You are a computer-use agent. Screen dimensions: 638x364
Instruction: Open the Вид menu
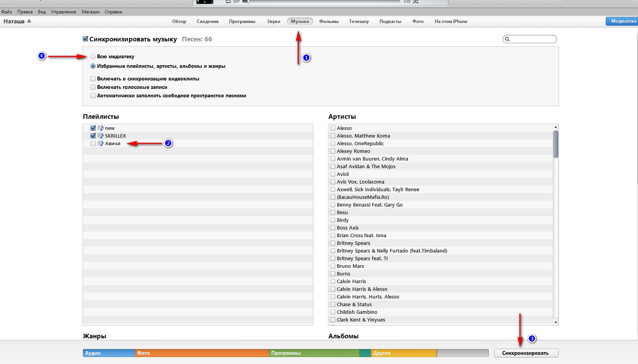click(x=42, y=12)
